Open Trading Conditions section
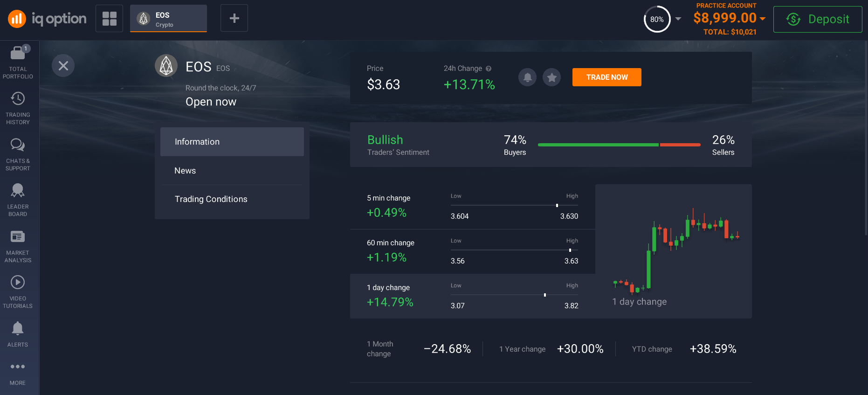The height and width of the screenshot is (395, 868). pyautogui.click(x=232, y=199)
